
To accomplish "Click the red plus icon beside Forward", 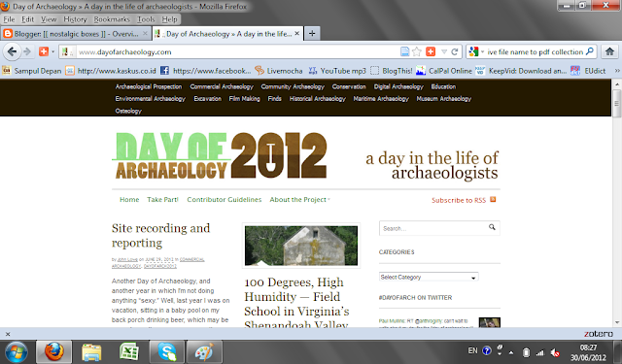I will coord(44,51).
